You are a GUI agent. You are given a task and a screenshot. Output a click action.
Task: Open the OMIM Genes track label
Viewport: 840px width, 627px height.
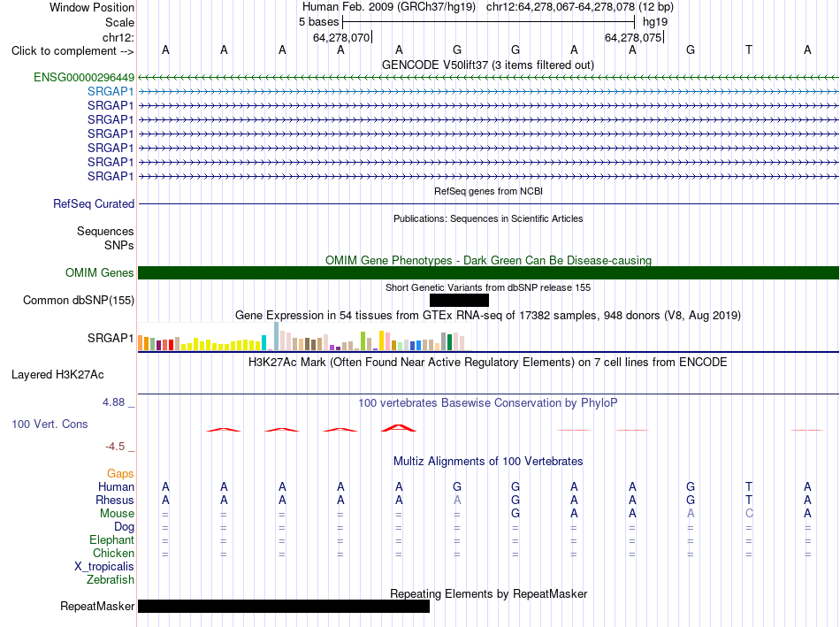click(100, 272)
